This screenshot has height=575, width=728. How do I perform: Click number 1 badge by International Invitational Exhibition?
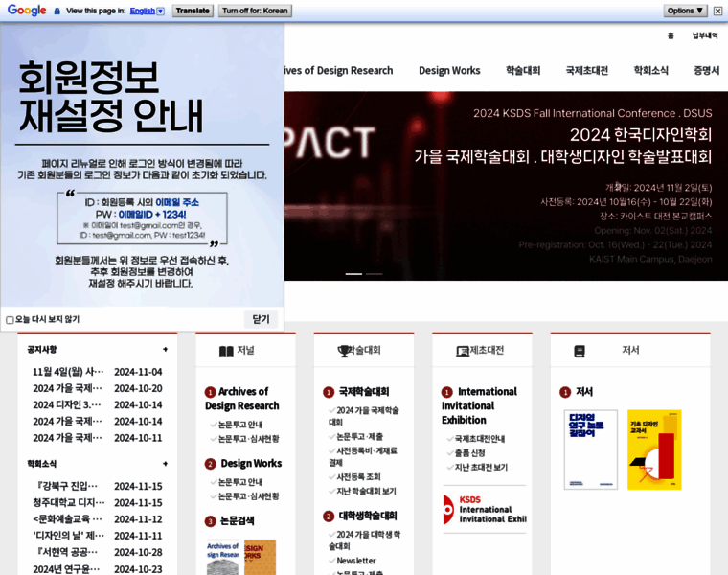point(447,393)
